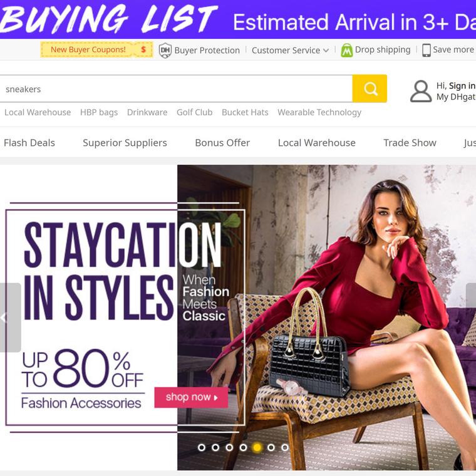476x476 pixels.
Task: Click the yellow search magnifier button
Action: (370, 88)
